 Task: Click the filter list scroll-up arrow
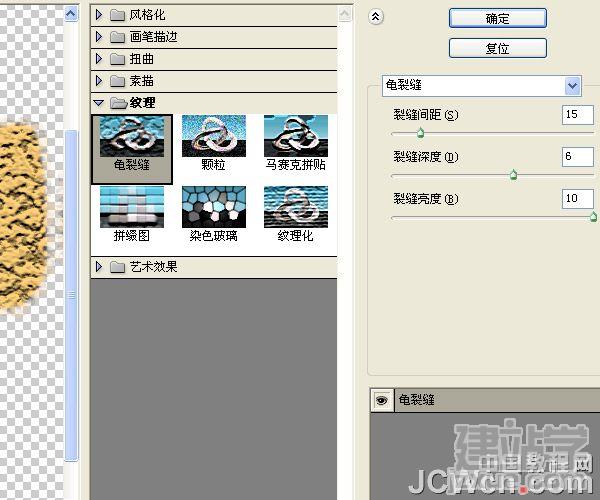(345, 14)
